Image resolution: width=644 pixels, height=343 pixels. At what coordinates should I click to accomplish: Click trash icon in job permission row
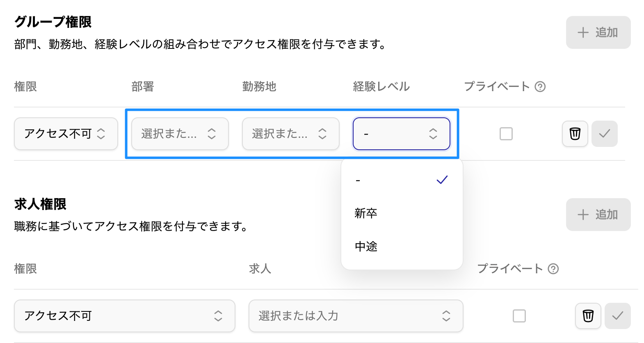click(x=588, y=316)
